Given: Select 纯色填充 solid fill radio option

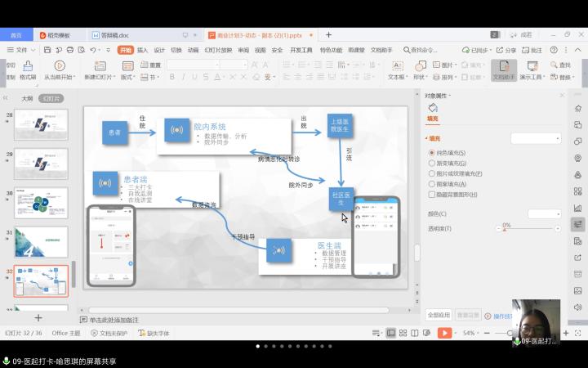Looking at the screenshot, I should pos(432,153).
